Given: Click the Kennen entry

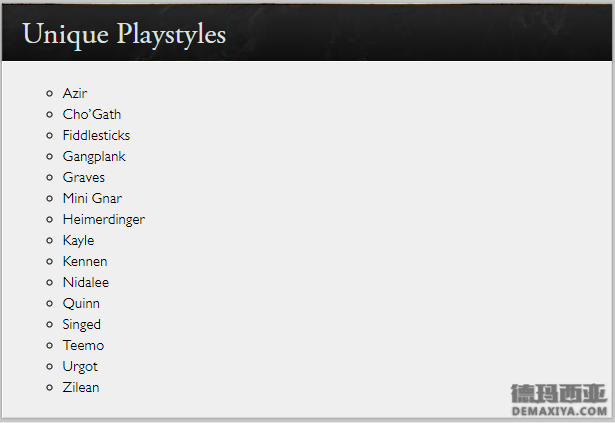Looking at the screenshot, I should click(x=85, y=261).
